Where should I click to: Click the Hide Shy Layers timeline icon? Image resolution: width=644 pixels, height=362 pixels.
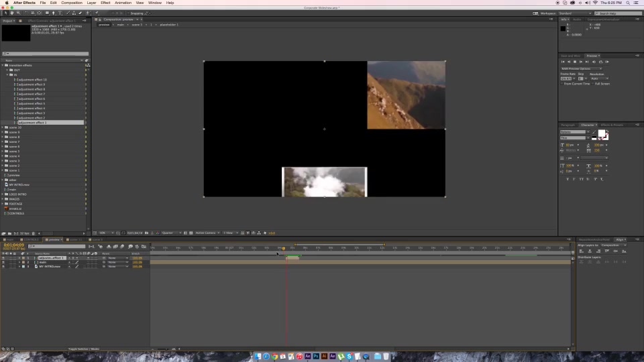[109, 246]
